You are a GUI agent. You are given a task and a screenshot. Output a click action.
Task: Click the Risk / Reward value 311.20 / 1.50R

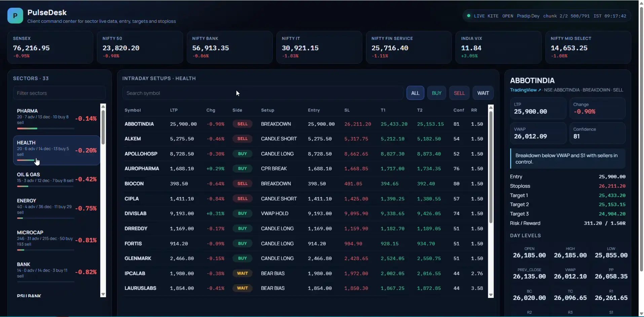pyautogui.click(x=604, y=223)
